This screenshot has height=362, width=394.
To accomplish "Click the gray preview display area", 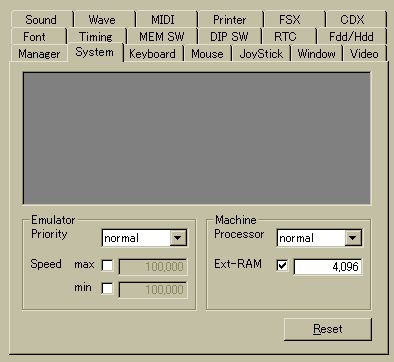I will (x=197, y=138).
